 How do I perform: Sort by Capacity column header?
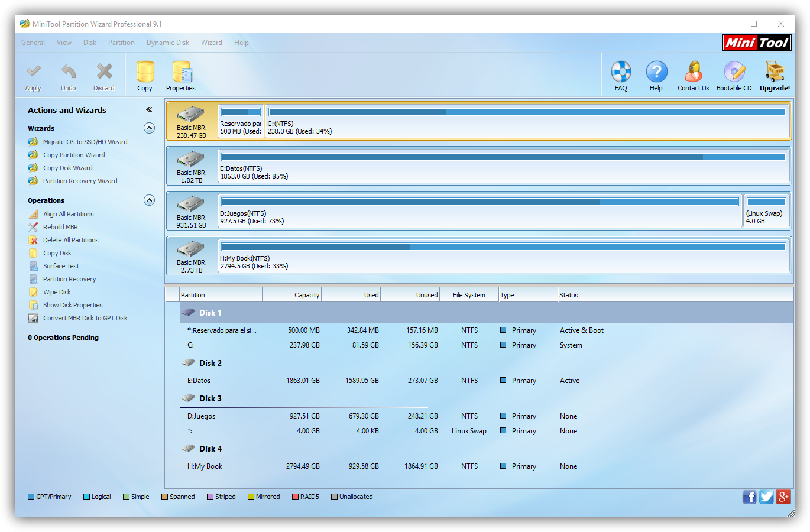click(292, 295)
